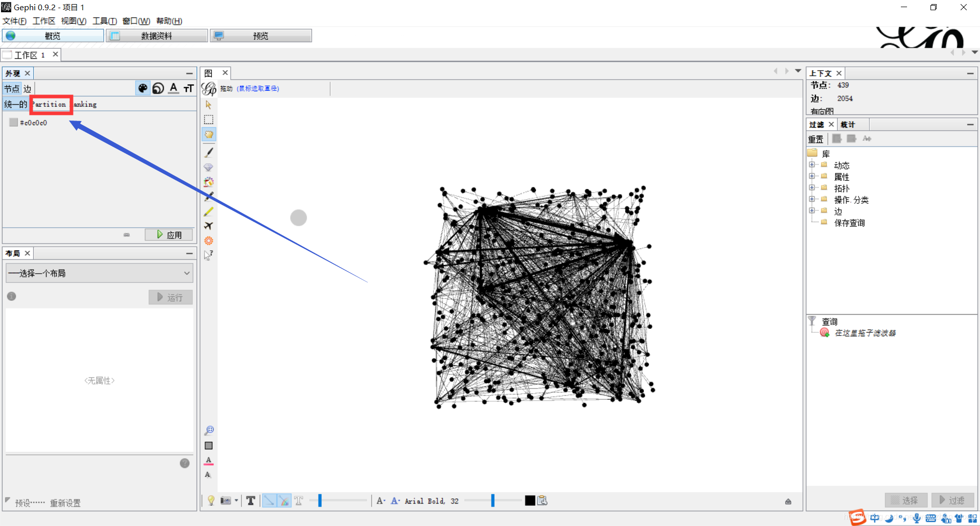Switch to the Partition tab
This screenshot has height=526, width=980.
click(50, 104)
